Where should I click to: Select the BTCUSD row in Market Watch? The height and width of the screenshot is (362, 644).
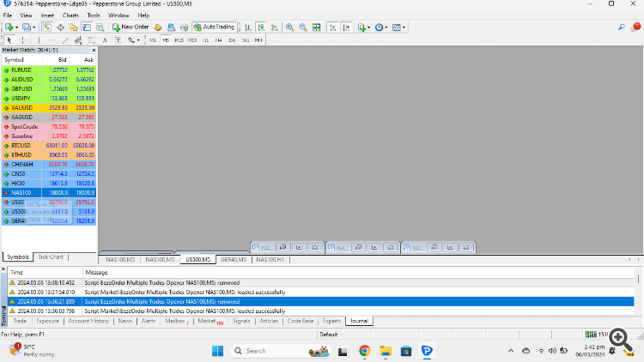coord(49,146)
